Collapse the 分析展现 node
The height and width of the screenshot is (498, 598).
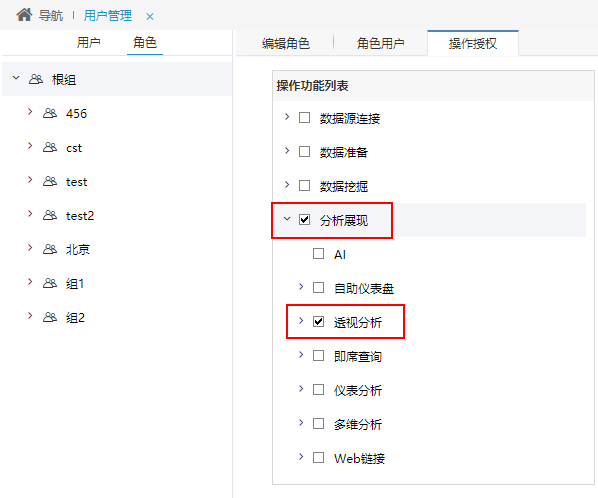(287, 219)
